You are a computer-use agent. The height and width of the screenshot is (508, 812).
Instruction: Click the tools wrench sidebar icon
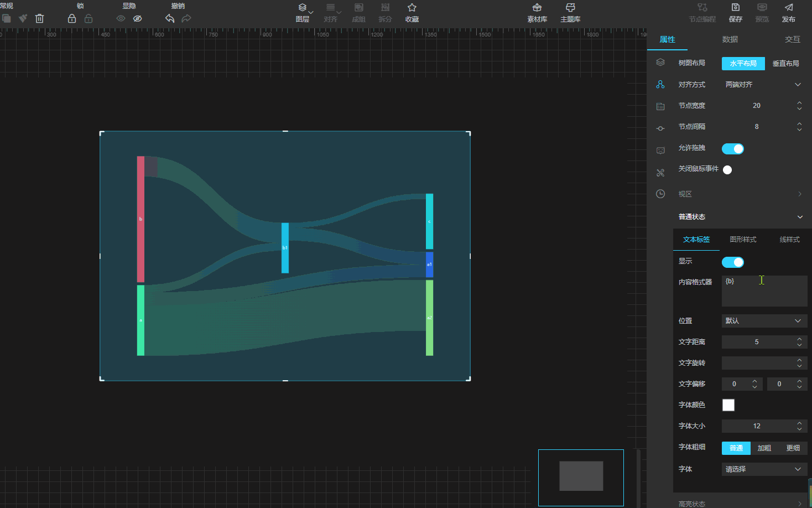point(660,173)
